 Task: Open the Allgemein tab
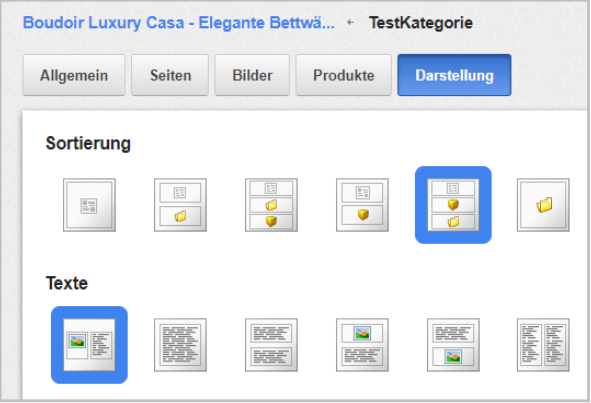click(x=74, y=75)
